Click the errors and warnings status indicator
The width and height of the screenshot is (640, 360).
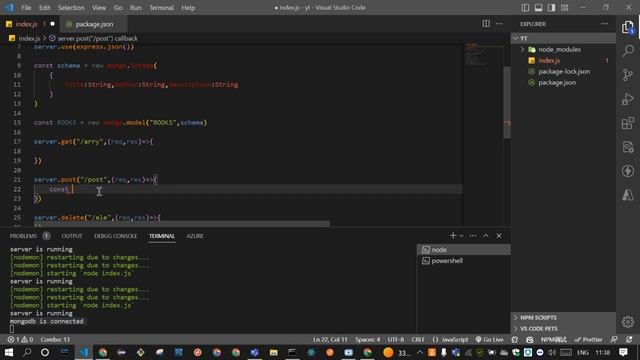pos(20,340)
